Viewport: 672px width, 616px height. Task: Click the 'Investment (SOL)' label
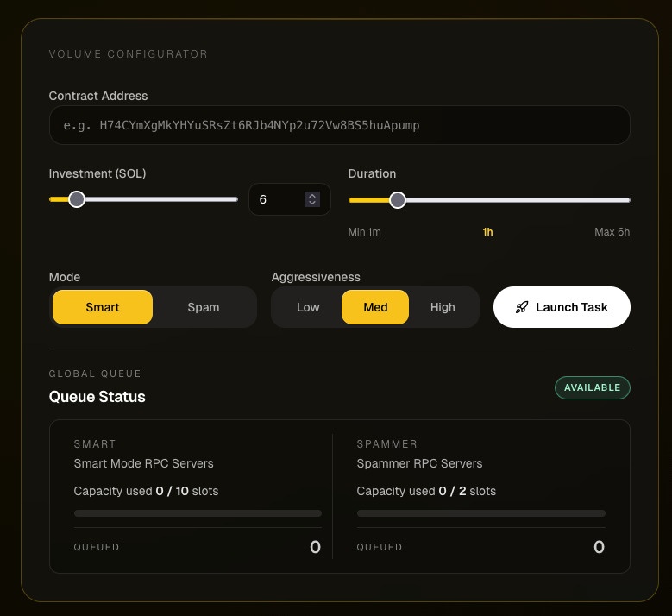point(97,173)
